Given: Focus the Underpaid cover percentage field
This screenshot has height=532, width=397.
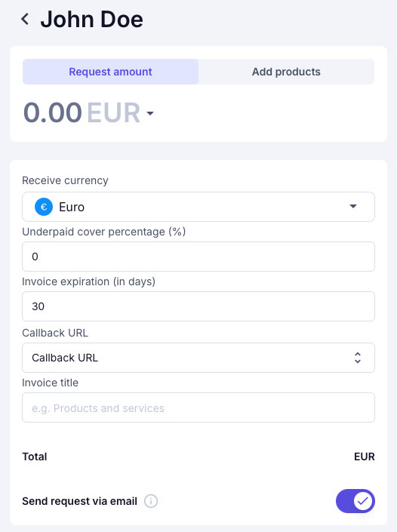Looking at the screenshot, I should pos(198,257).
